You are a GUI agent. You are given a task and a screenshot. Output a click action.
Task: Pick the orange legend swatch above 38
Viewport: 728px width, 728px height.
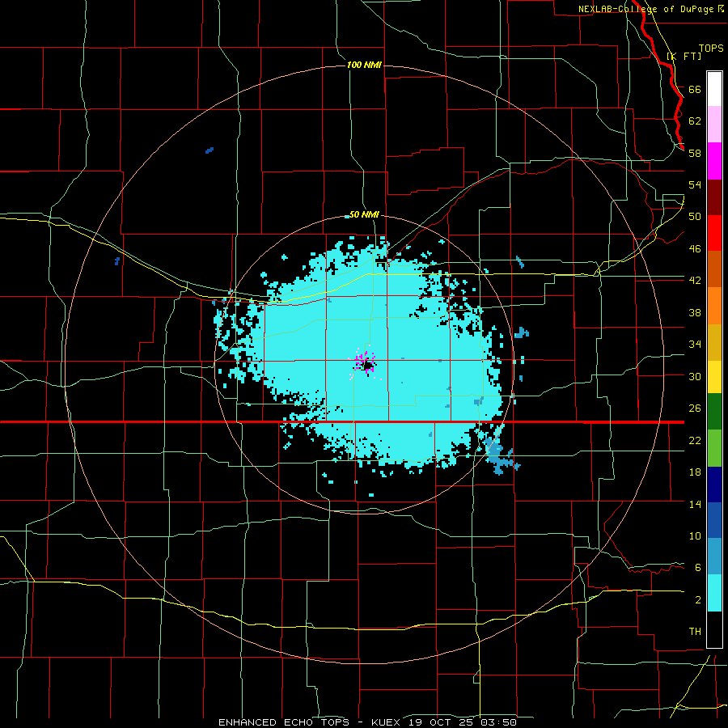[x=714, y=306]
